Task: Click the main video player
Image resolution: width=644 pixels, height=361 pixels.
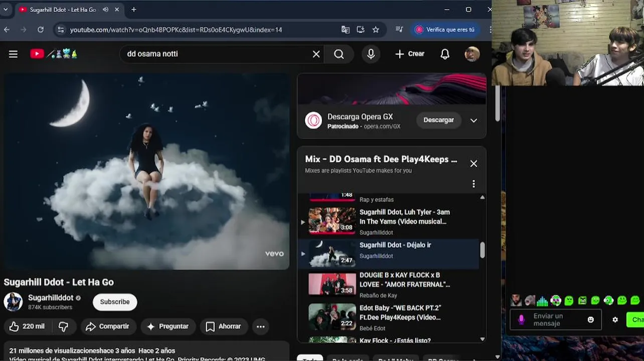Action: [x=146, y=171]
